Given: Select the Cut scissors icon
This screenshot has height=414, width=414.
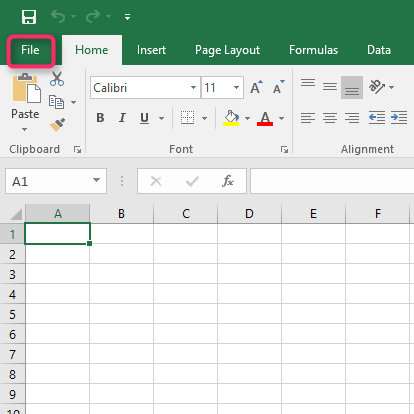Looking at the screenshot, I should coord(57,79).
